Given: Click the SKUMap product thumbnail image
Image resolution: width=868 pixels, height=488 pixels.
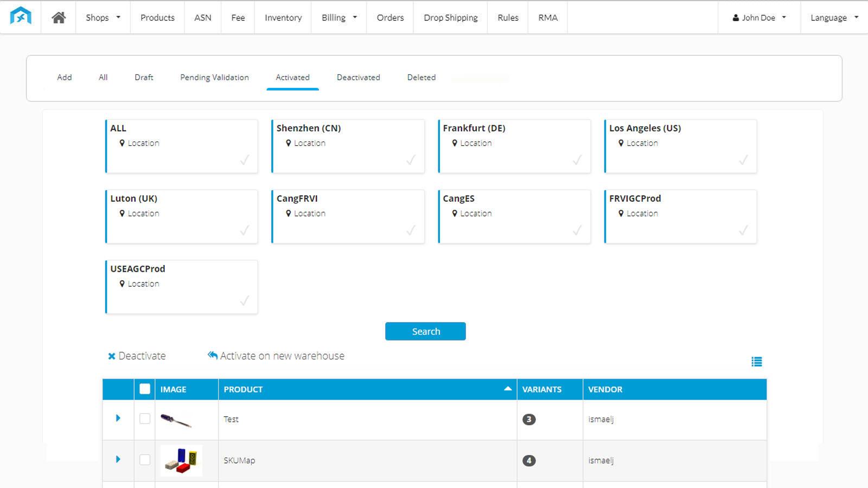Looking at the screenshot, I should tap(181, 460).
